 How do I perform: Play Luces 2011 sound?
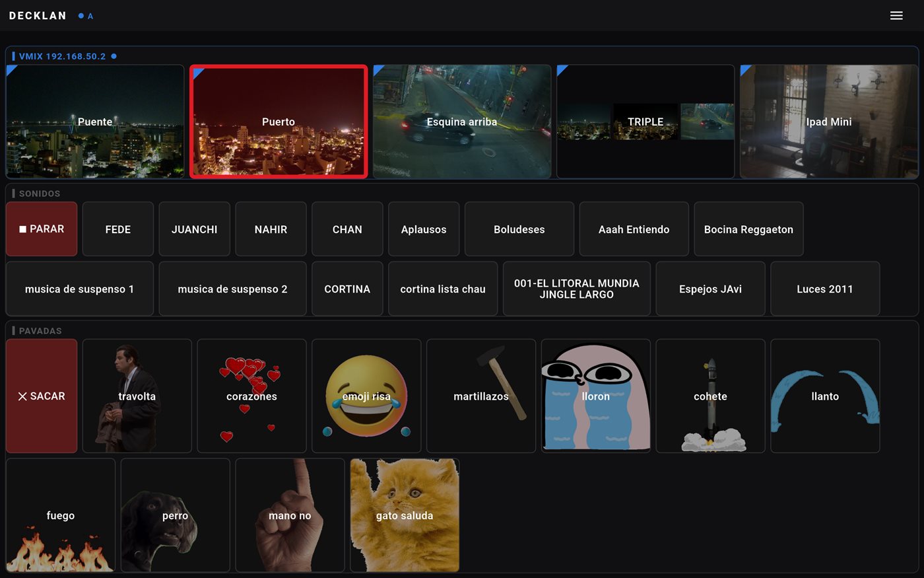tap(825, 289)
